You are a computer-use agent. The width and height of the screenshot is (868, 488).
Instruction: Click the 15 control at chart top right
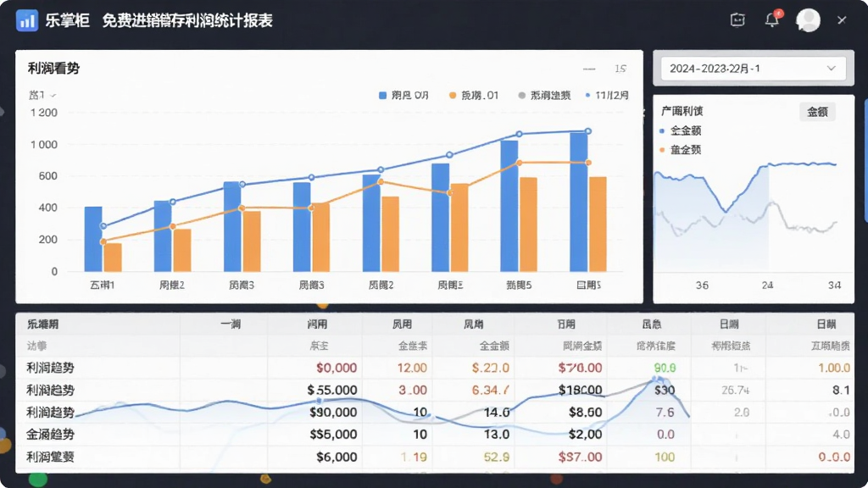pyautogui.click(x=620, y=69)
